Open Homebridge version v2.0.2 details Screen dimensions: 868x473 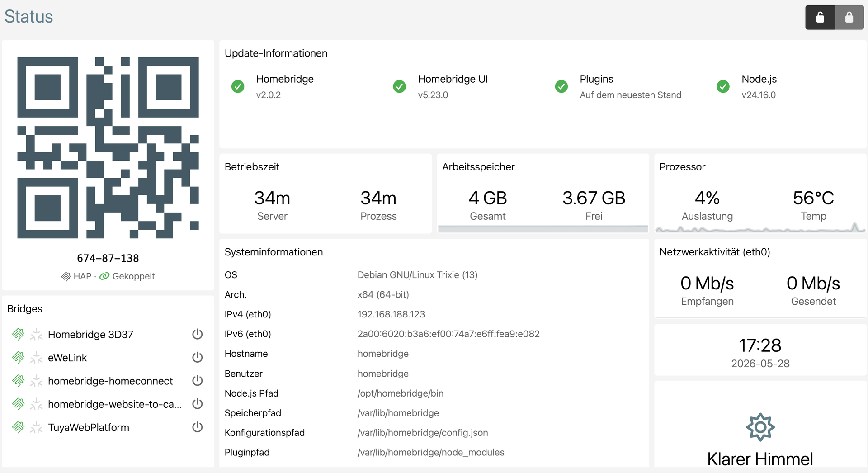coord(269,95)
